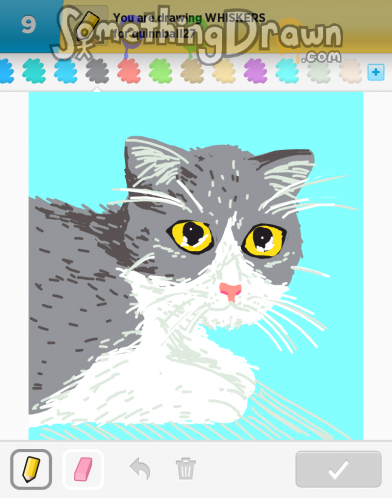Viewport: 392px width, 498px height.
Task: Pick the tan brown color swatch
Action: click(192, 71)
